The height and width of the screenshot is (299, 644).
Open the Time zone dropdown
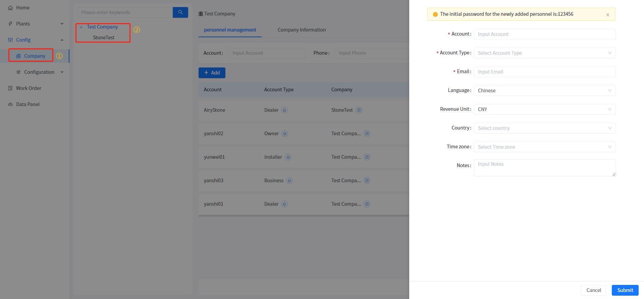(544, 147)
